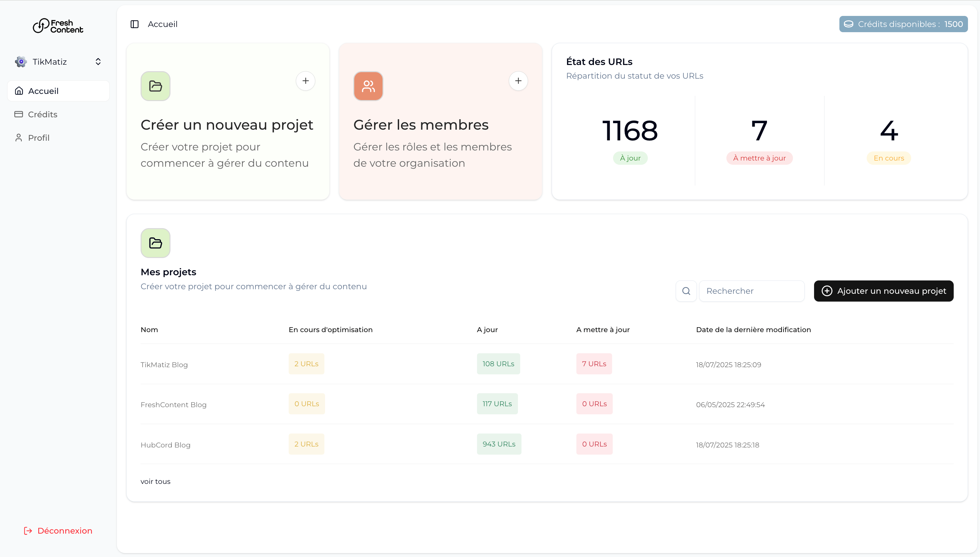This screenshot has width=980, height=557.
Task: Click the folder icon above Mes projets
Action: [x=156, y=243]
